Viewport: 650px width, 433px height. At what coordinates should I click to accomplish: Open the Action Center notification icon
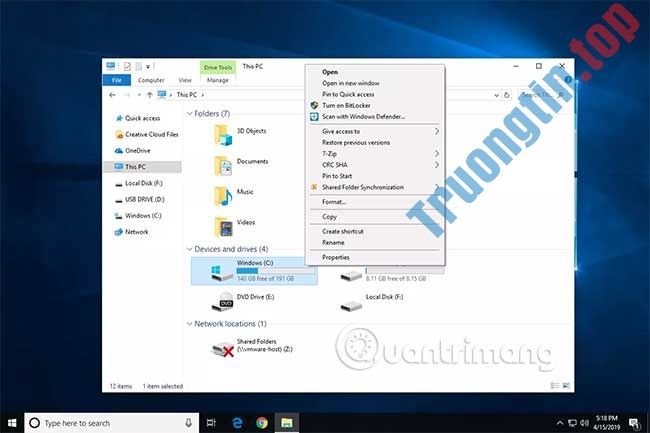(633, 423)
